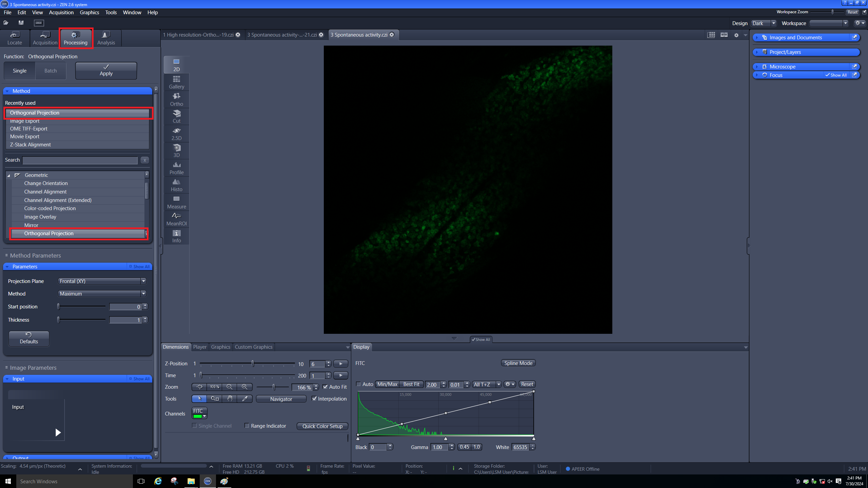Switch to the 2.5D view
Viewport: 868px width, 488px height.
176,134
